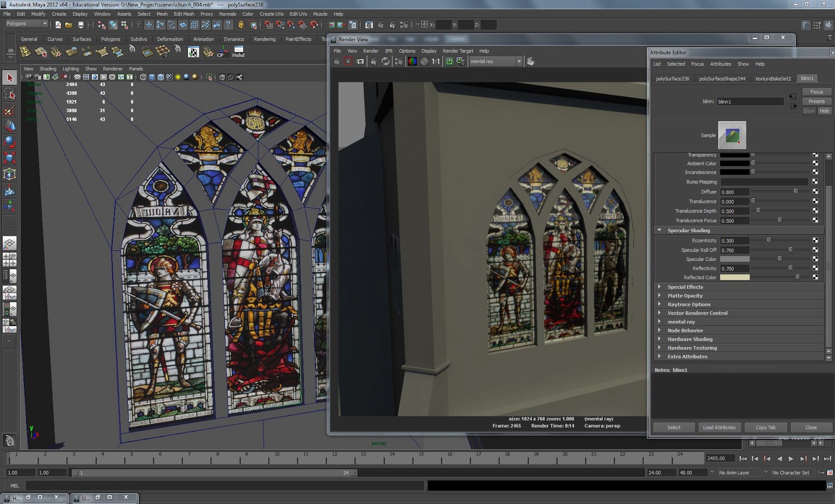
Task: Set Render View to real size 1:1
Action: tap(435, 61)
